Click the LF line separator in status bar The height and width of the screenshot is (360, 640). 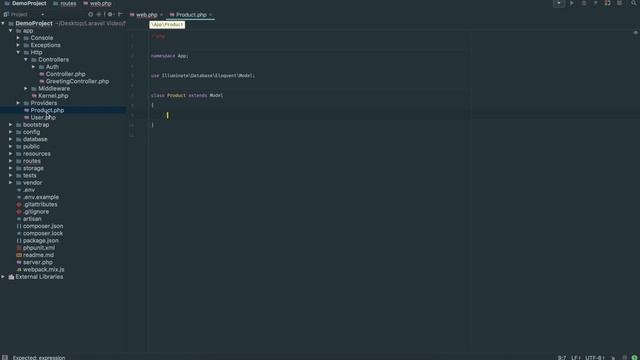[x=576, y=358]
